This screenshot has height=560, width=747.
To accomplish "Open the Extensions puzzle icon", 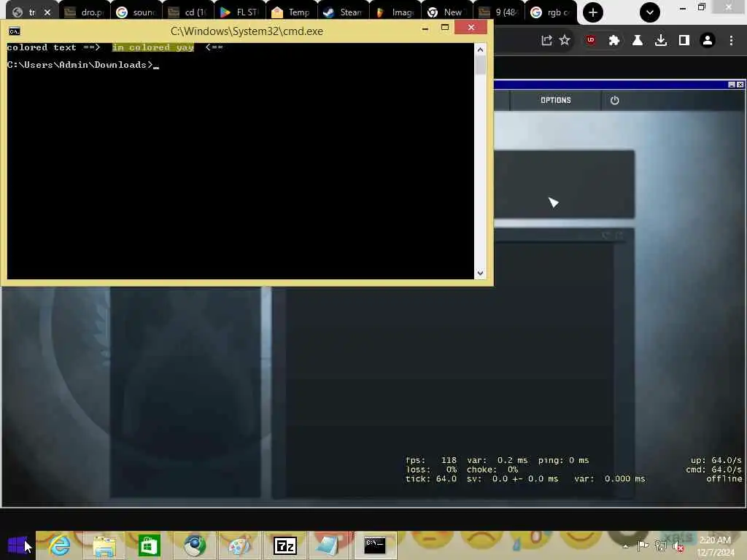I will [x=614, y=41].
